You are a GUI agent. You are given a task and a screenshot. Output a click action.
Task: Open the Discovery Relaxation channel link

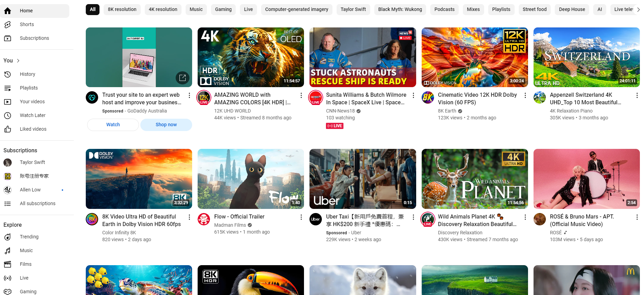click(460, 233)
